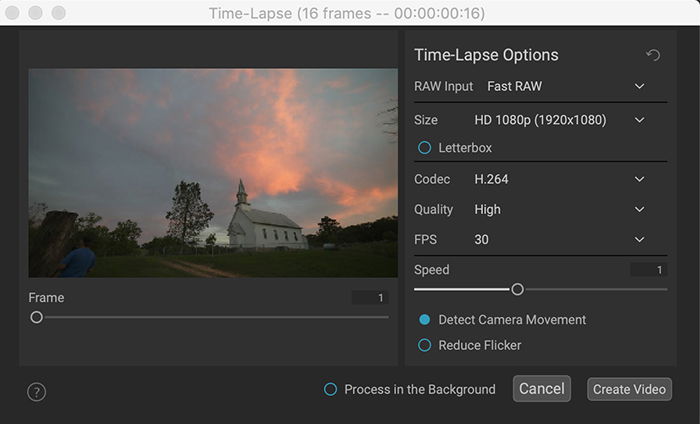Click the Cancel button
Screen dimensions: 700x424
pyautogui.click(x=542, y=389)
